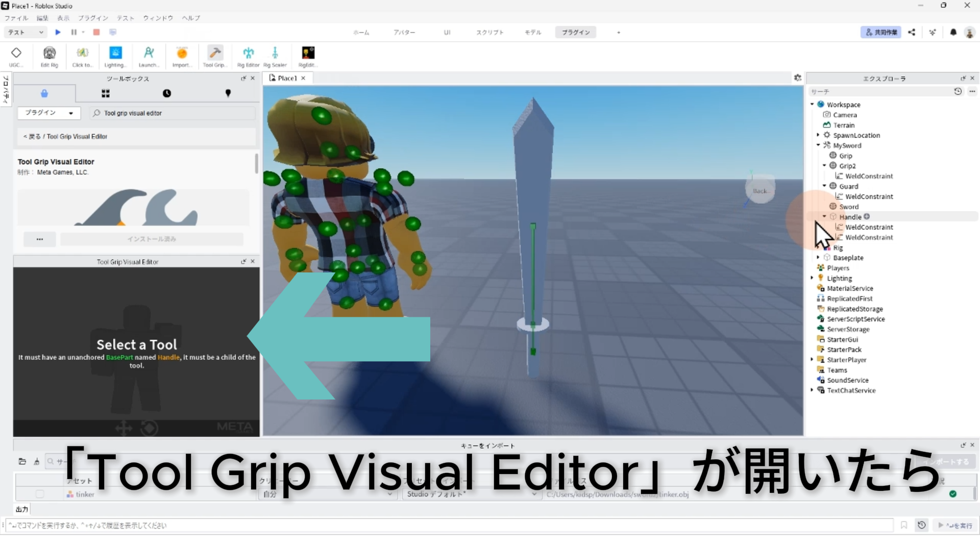
Task: Switch to the スクリプト ribbon tab
Action: pyautogui.click(x=489, y=32)
